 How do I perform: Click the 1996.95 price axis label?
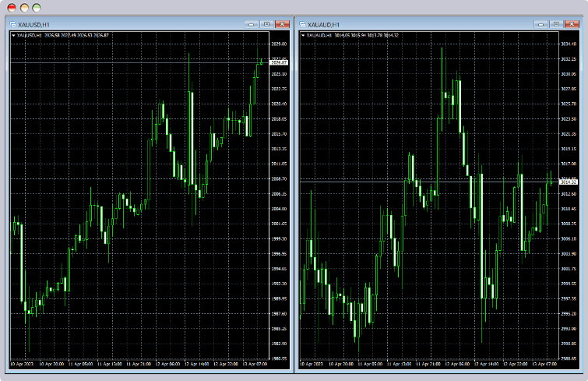[x=279, y=254]
